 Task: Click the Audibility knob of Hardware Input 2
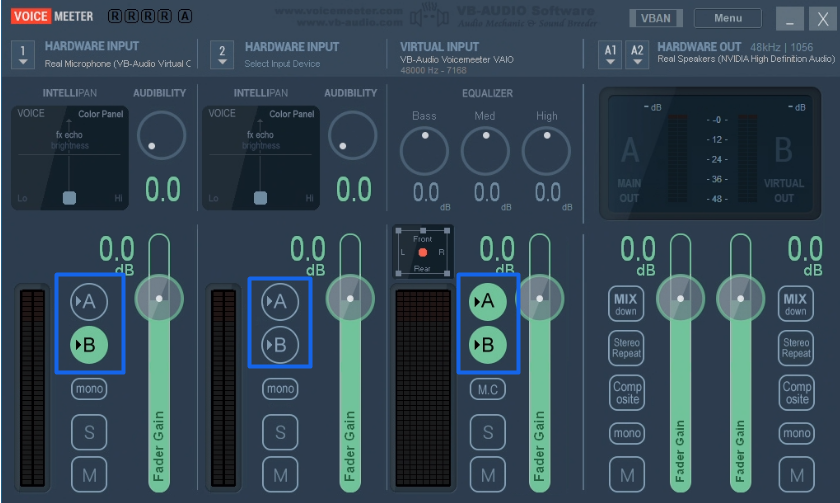[x=352, y=136]
